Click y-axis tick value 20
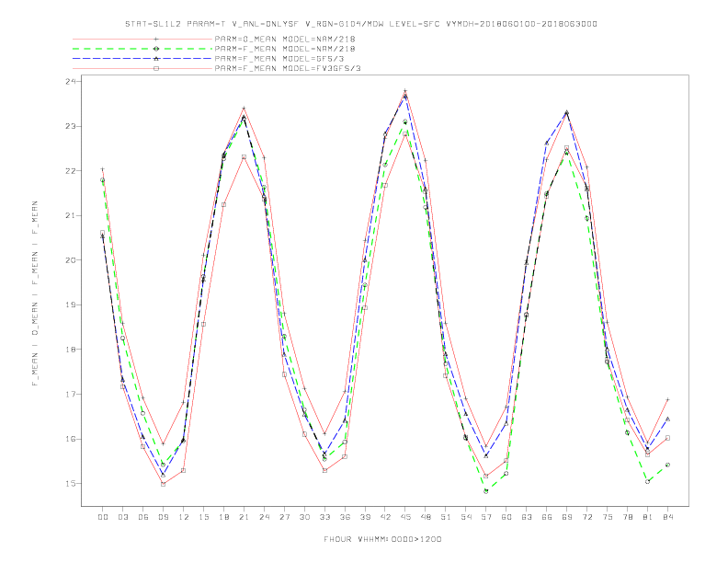Image resolution: width=728 pixels, height=563 pixels. 71,260
